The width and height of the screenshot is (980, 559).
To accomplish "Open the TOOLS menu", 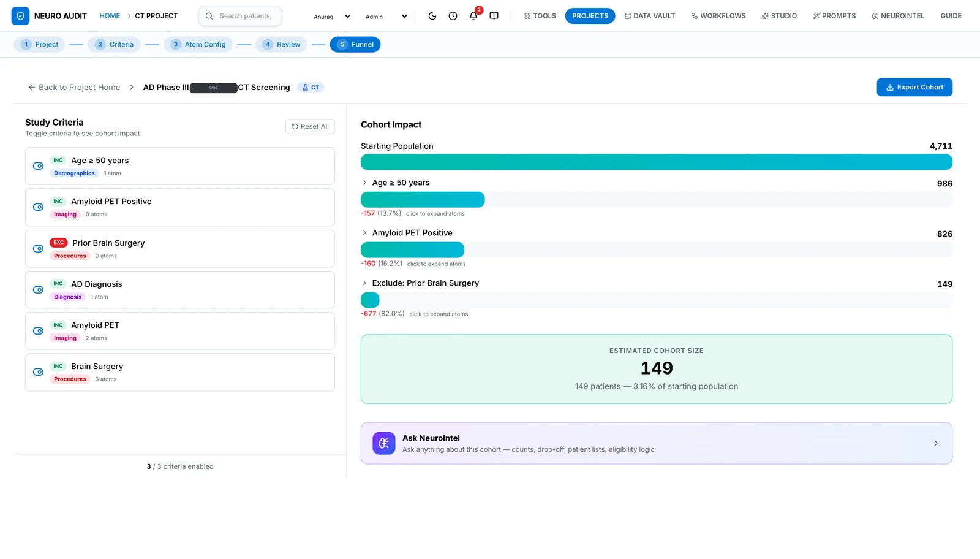I will tap(540, 16).
